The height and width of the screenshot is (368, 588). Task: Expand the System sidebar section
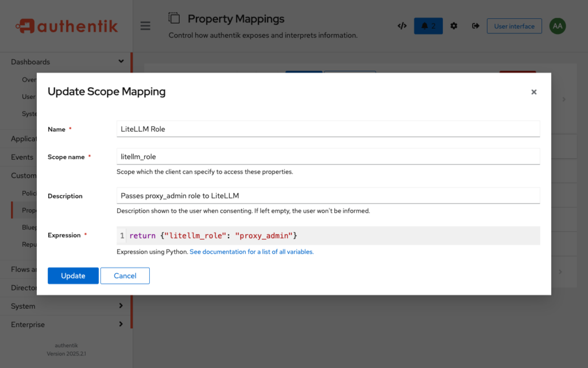point(121,306)
